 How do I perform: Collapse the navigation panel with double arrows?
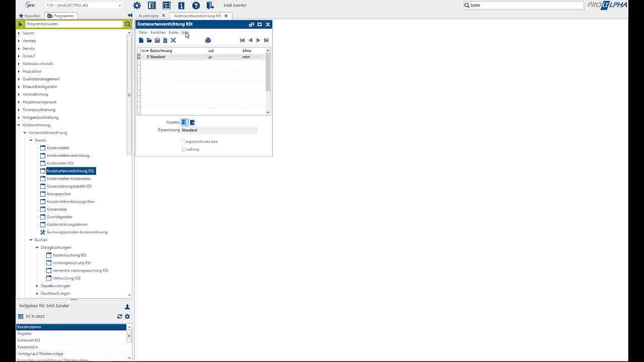[x=130, y=16]
